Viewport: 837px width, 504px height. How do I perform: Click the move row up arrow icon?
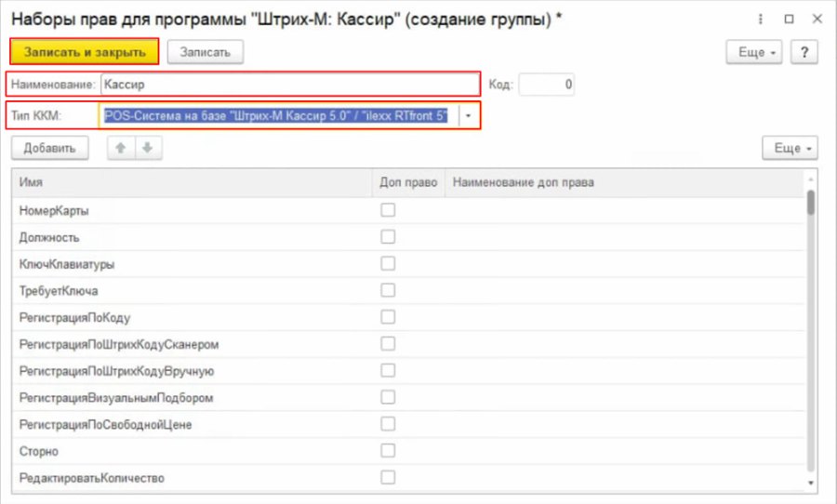coord(121,148)
